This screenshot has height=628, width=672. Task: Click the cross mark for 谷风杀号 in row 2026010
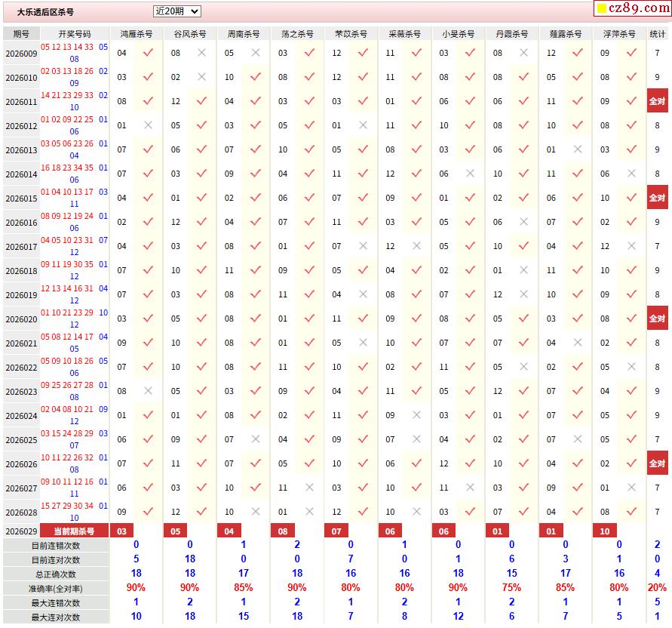[x=201, y=77]
